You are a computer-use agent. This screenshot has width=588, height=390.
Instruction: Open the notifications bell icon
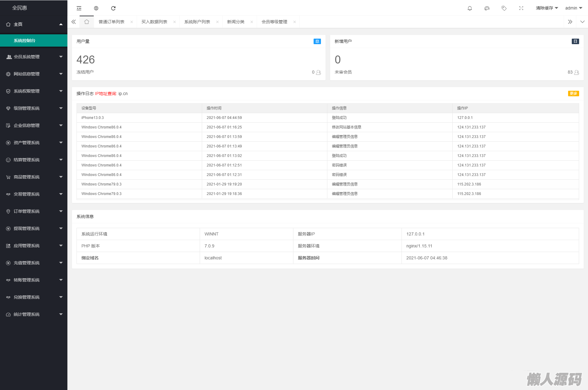pos(470,8)
